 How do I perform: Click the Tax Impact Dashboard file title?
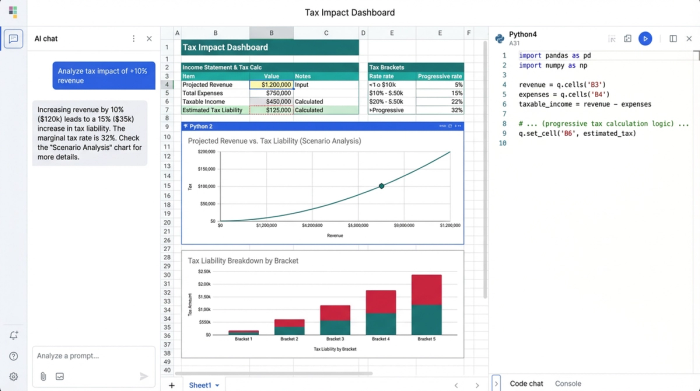coord(350,12)
